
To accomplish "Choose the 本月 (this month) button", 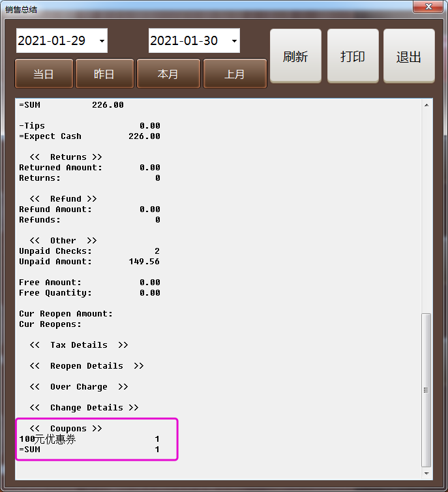I will point(168,74).
